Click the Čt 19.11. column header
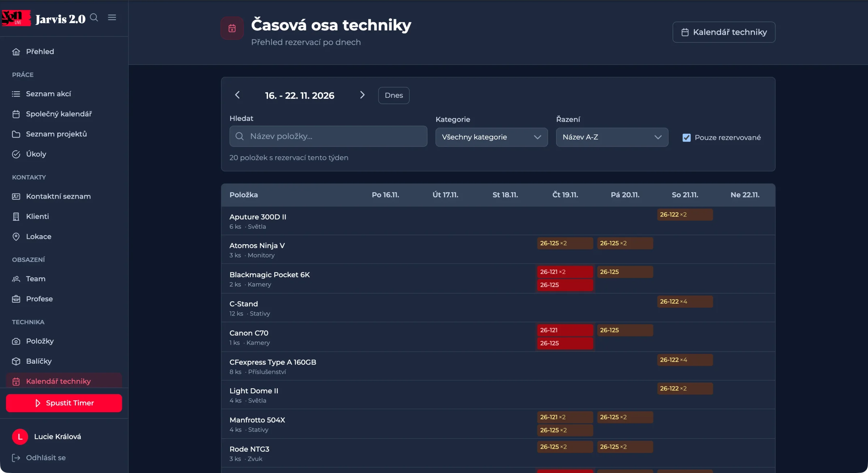Viewport: 868px width, 473px height. pyautogui.click(x=565, y=195)
